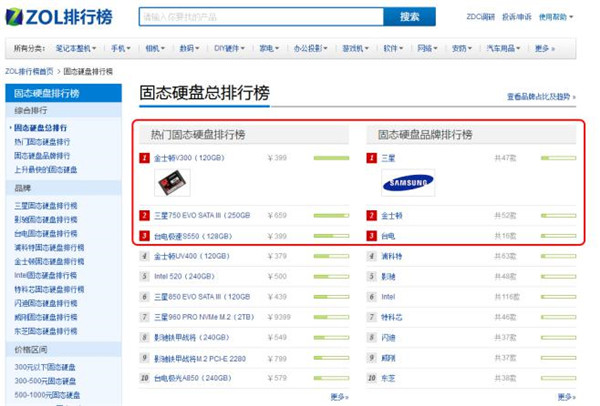
Task: Open 500-1000元固态硬盘 price range link
Action: (47, 395)
